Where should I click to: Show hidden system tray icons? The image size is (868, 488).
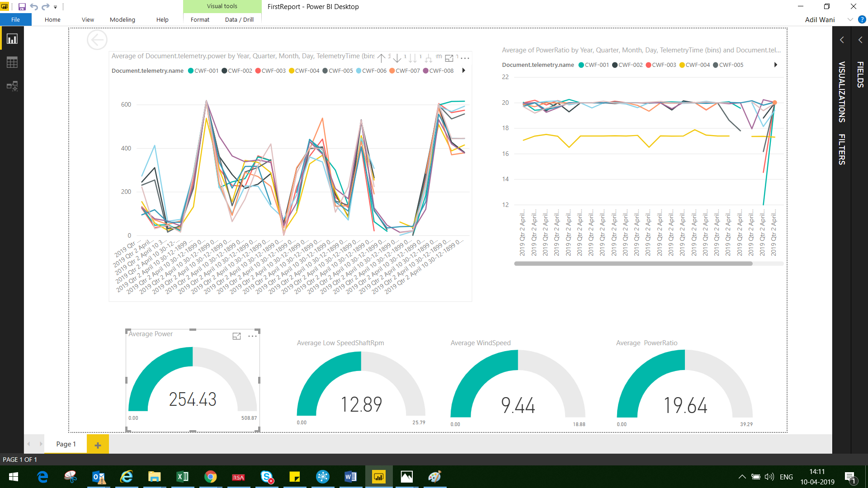[742, 477]
